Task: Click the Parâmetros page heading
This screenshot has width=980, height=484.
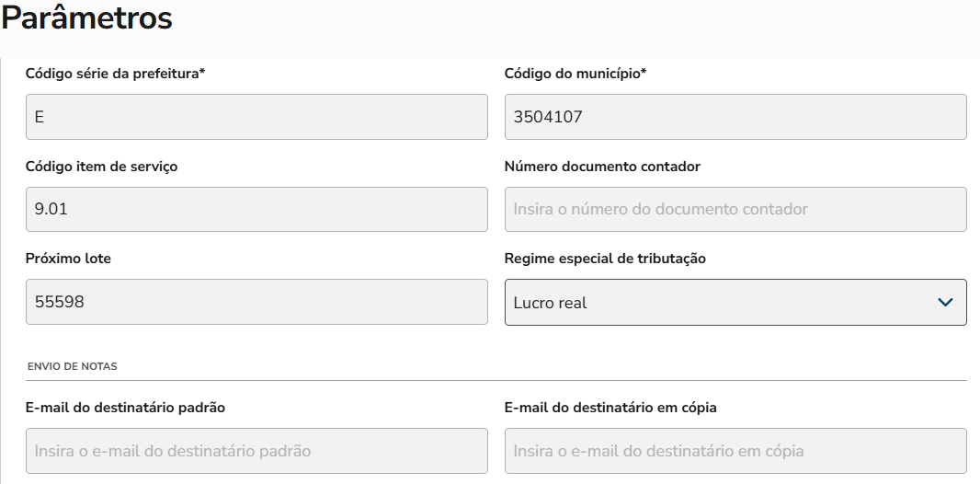Action: pyautogui.click(x=87, y=18)
